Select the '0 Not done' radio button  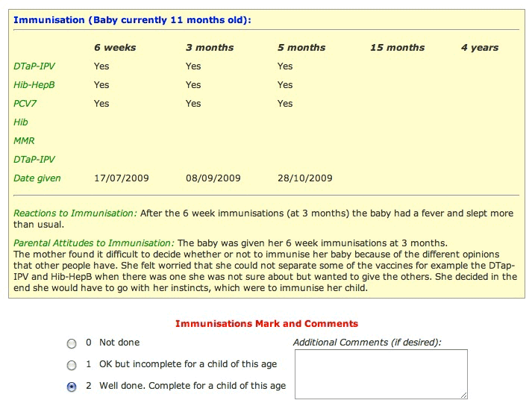click(x=72, y=343)
